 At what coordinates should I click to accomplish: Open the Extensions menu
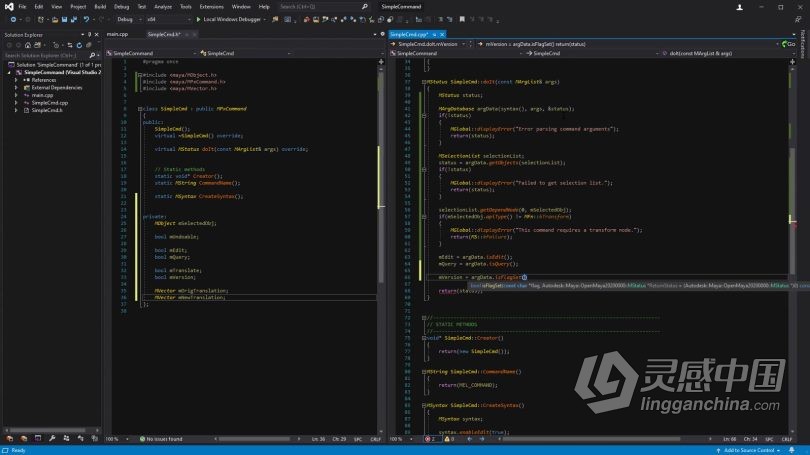click(211, 7)
